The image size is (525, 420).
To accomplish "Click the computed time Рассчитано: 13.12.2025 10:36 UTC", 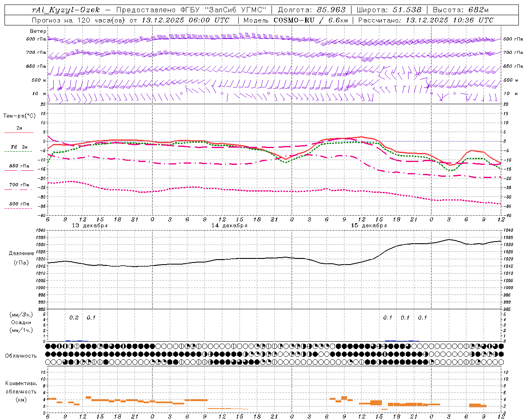I will pos(426,20).
